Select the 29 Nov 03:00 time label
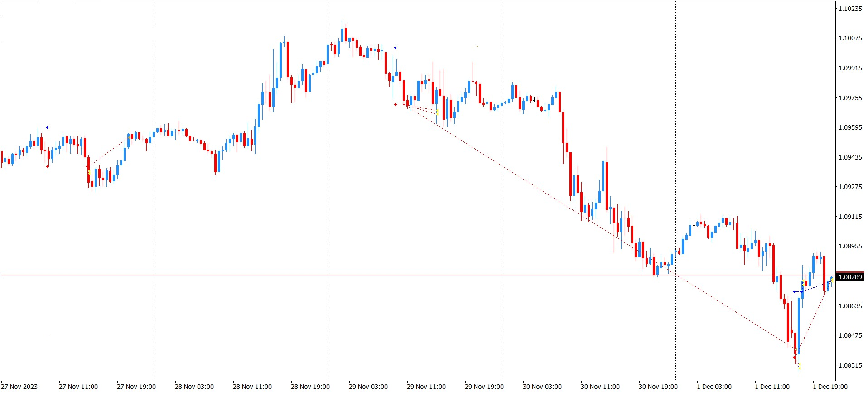 point(368,387)
